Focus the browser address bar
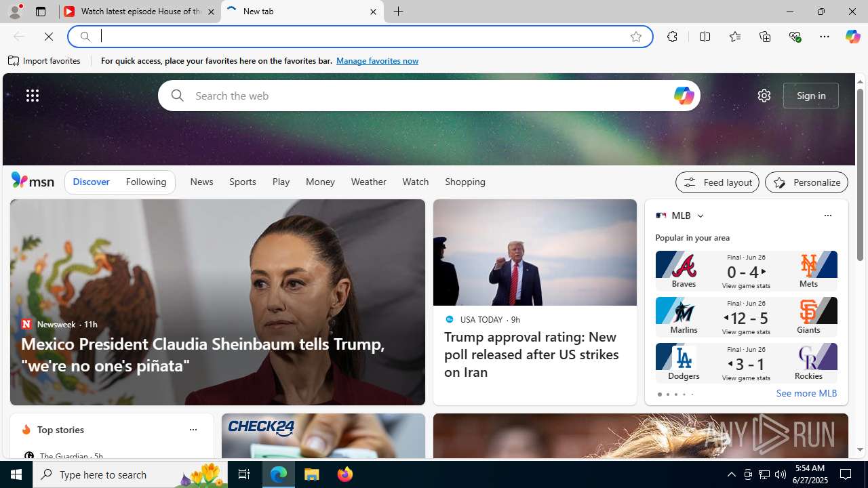The width and height of the screenshot is (868, 488). point(359,37)
